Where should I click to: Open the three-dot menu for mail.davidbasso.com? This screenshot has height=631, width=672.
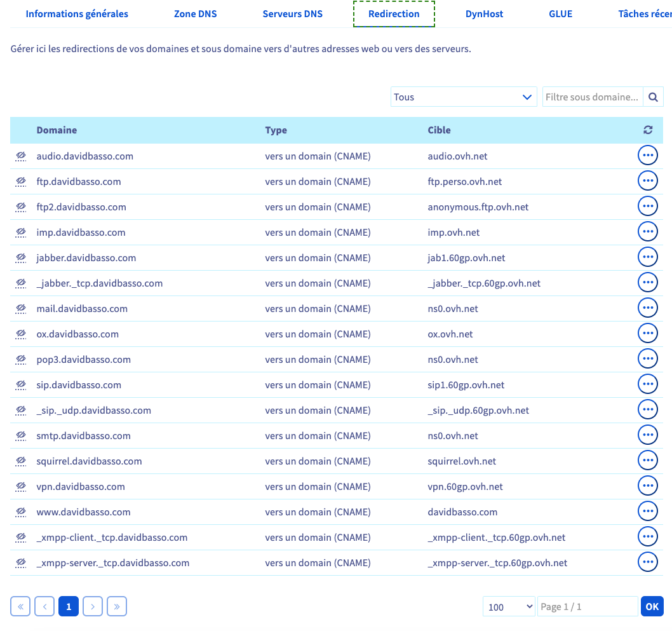coord(647,308)
